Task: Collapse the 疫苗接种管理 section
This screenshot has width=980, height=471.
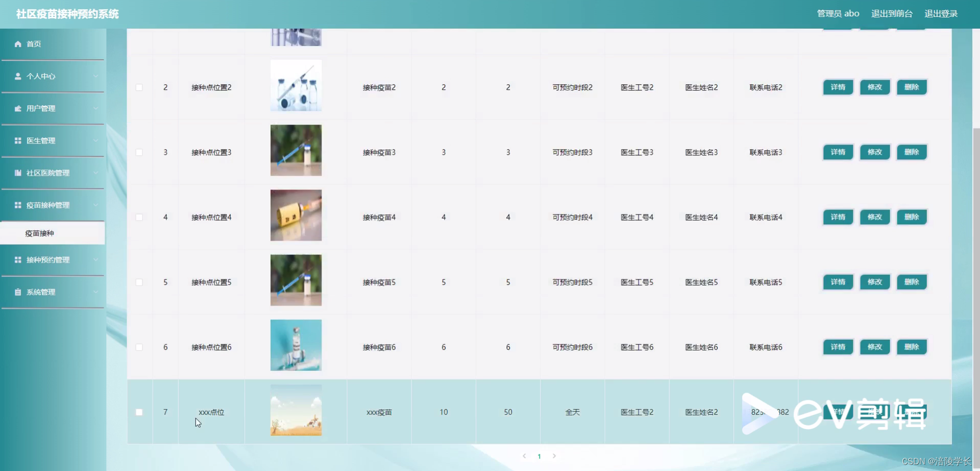Action: [96, 205]
